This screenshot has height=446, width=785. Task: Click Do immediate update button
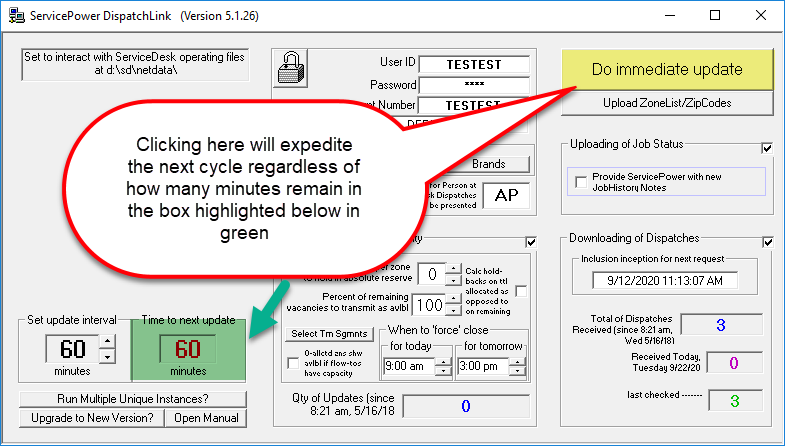pyautogui.click(x=667, y=69)
